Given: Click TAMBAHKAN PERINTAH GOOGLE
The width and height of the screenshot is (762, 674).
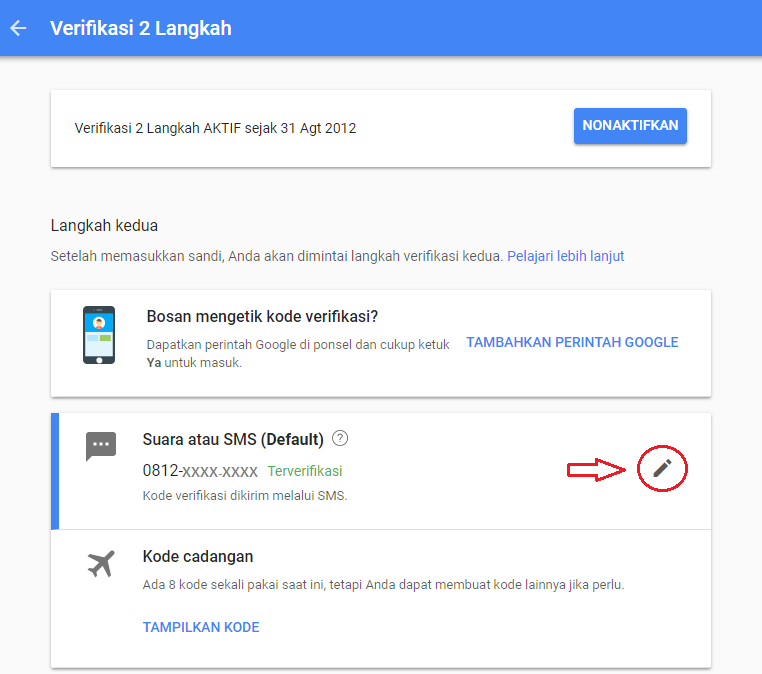Looking at the screenshot, I should coord(572,342).
